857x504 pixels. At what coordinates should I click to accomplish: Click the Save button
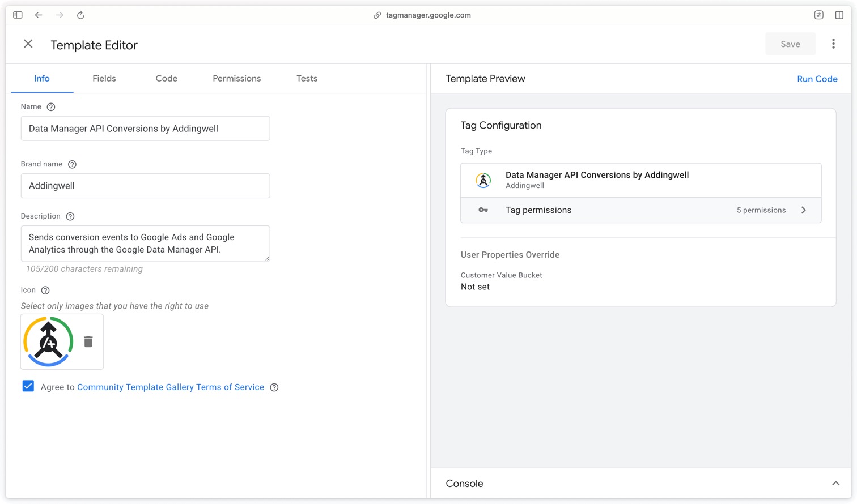pos(791,44)
